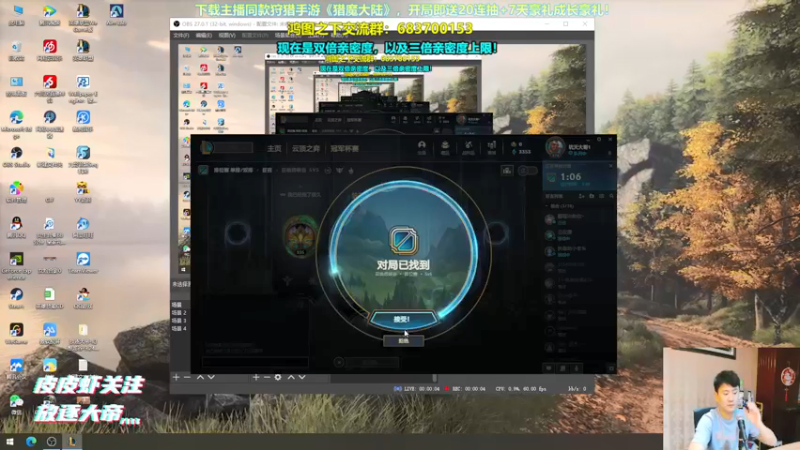This screenshot has height=450, width=800.
Task: Click the OBS REC 00:00:04 status indicator
Action: click(x=464, y=389)
